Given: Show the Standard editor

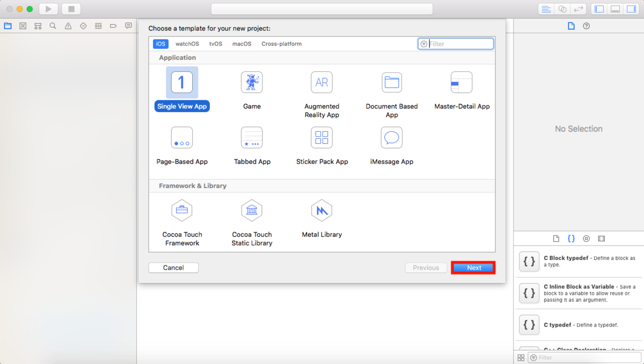Looking at the screenshot, I should coord(546,9).
